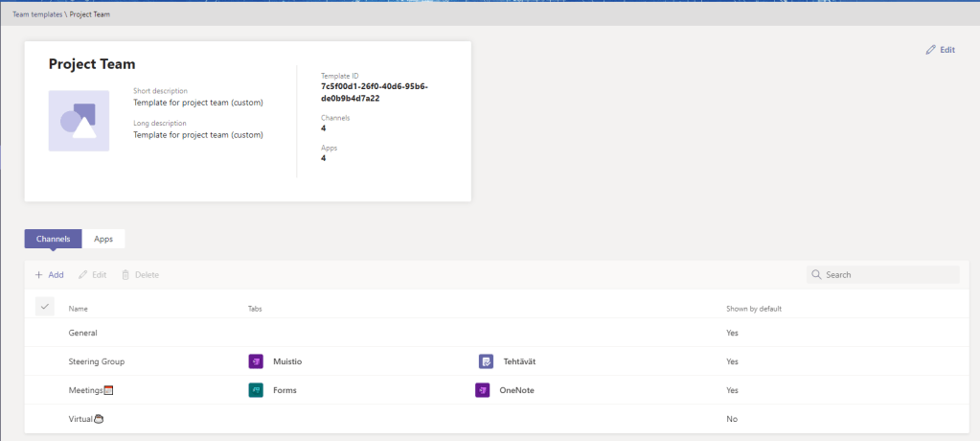Click the magnifier icon in the search box

tap(816, 275)
